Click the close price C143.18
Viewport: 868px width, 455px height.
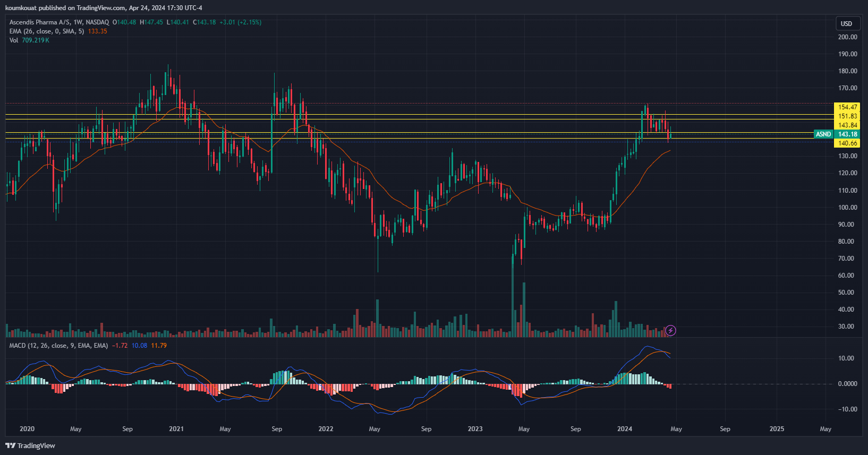point(205,22)
